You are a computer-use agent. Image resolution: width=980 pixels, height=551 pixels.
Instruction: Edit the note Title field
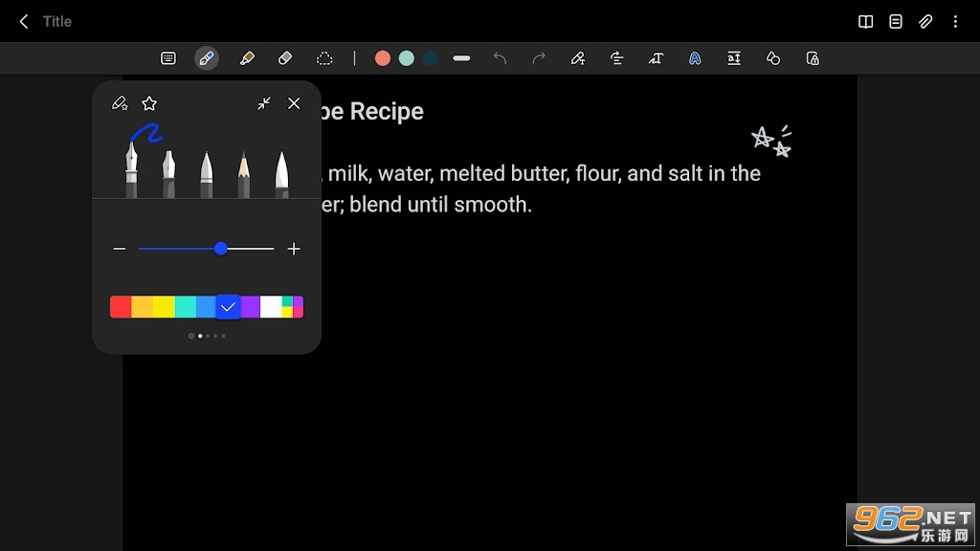56,21
